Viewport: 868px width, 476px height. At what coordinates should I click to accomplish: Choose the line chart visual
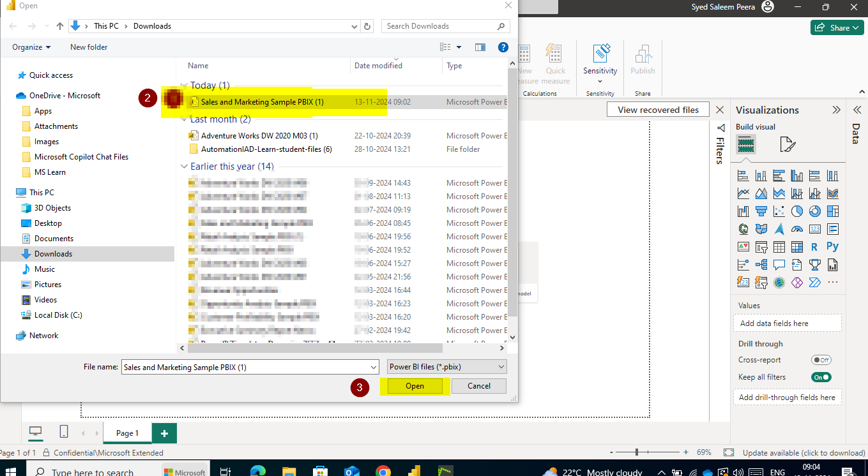pos(743,193)
